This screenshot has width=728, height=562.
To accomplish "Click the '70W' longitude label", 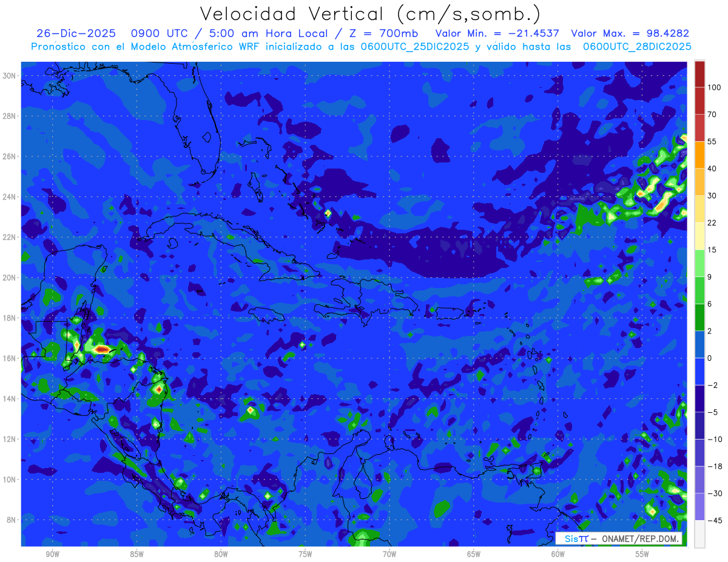I will [x=389, y=554].
